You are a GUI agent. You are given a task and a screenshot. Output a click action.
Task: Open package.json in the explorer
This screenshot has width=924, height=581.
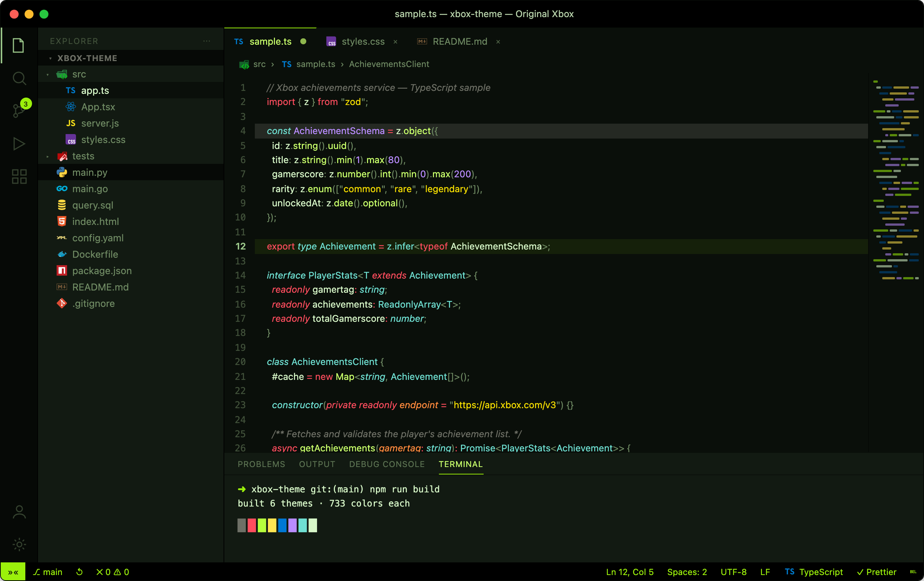(x=130, y=270)
